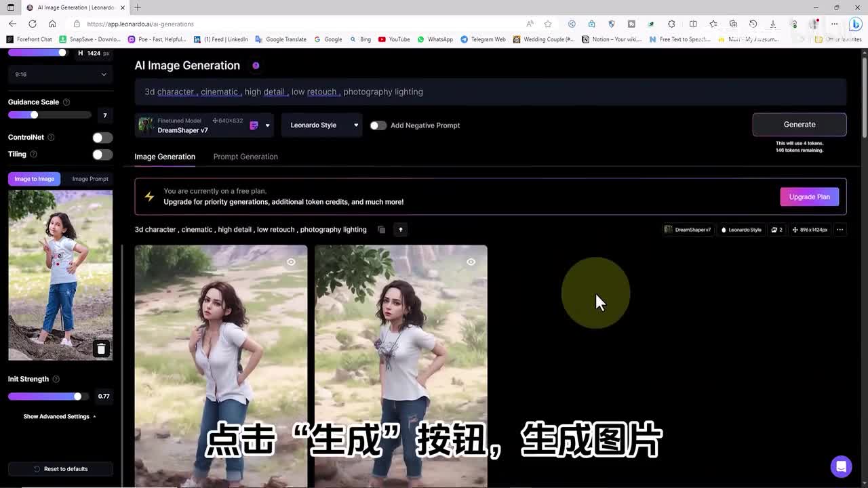
Task: Click the prompt text input field
Action: 490,92
